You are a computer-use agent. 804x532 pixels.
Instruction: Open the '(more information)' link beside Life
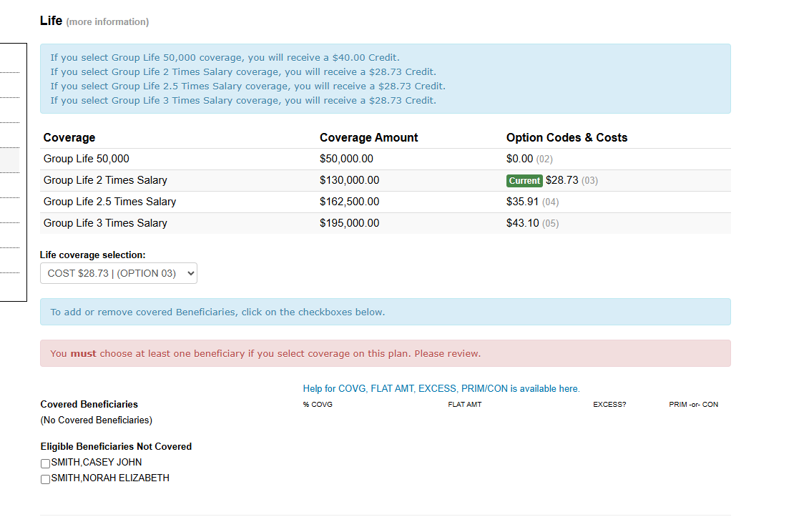point(106,22)
